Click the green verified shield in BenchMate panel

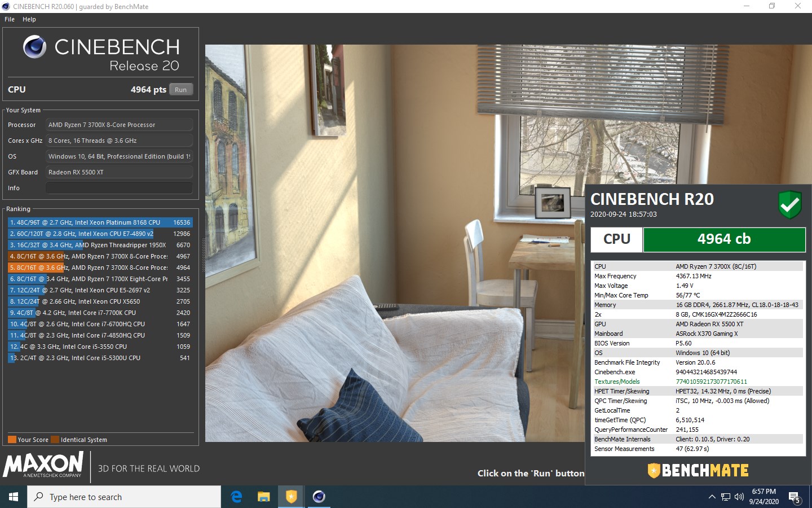(x=790, y=204)
